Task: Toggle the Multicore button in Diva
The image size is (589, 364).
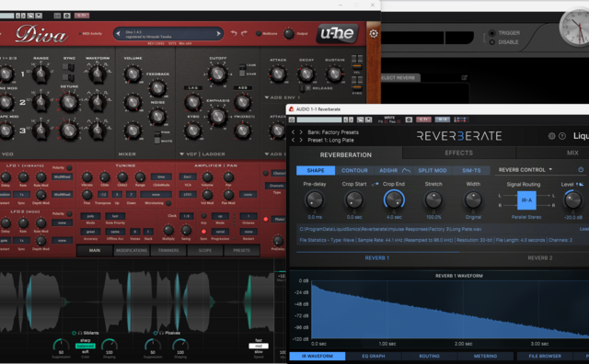Action: pos(259,33)
